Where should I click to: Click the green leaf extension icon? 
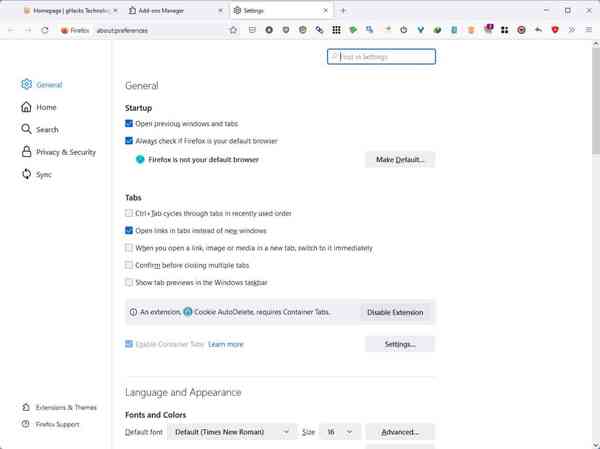(437, 30)
